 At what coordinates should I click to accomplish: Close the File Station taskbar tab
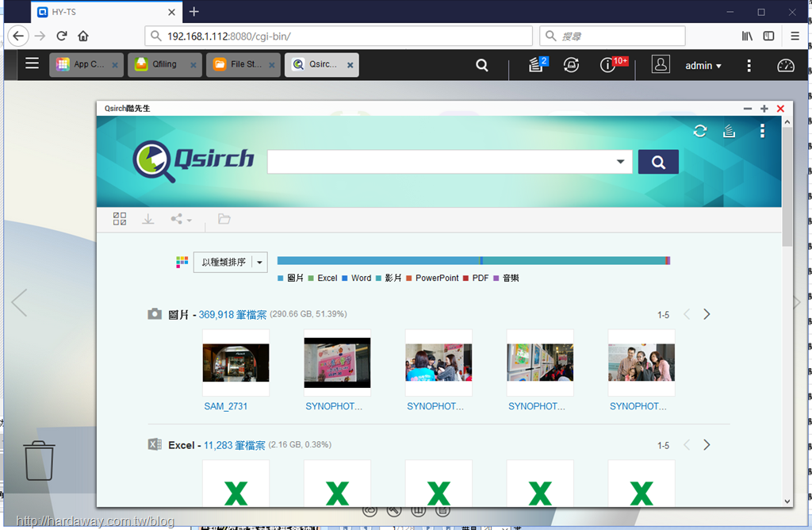pos(272,65)
